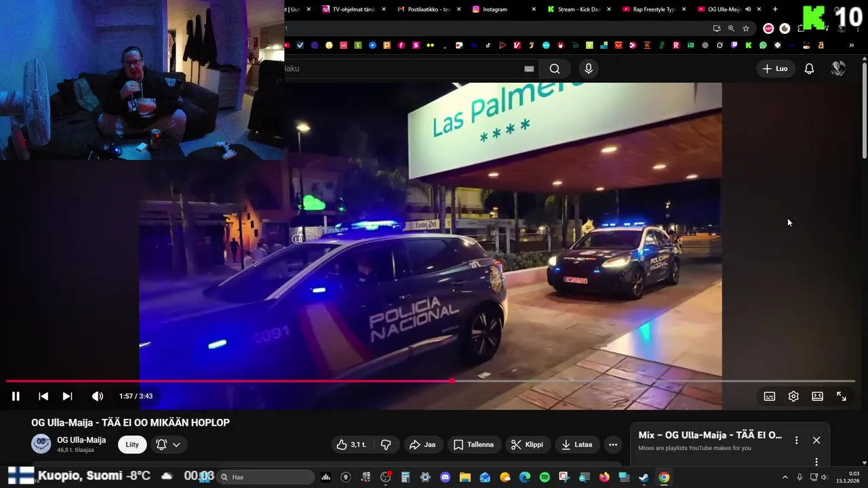Image resolution: width=868 pixels, height=488 pixels.
Task: Share the video via Jaa
Action: pyautogui.click(x=422, y=445)
